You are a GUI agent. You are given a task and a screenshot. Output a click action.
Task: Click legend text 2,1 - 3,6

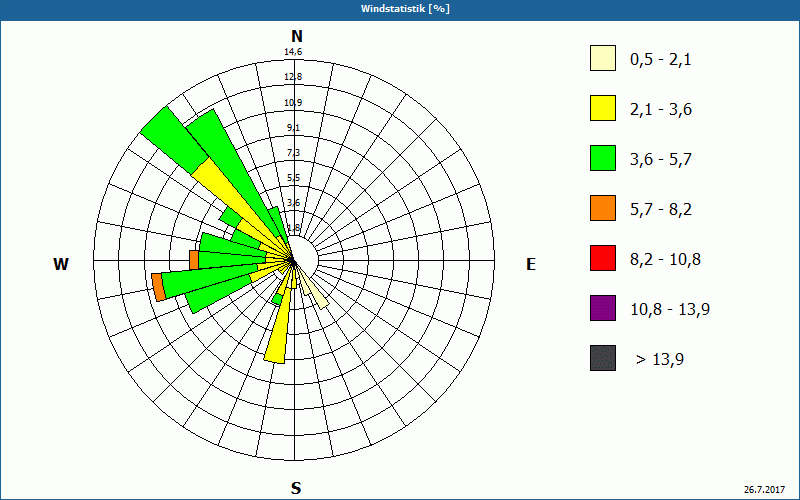(x=661, y=110)
